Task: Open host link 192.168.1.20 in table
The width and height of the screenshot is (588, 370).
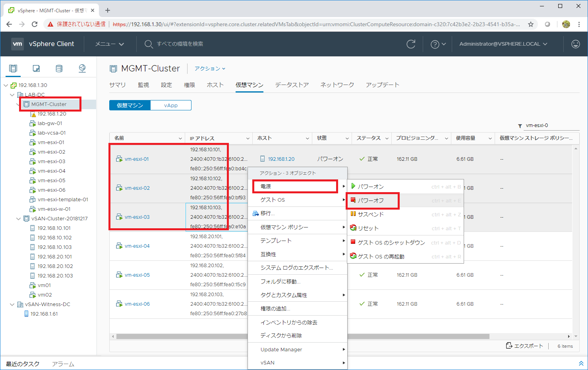Action: 281,159
